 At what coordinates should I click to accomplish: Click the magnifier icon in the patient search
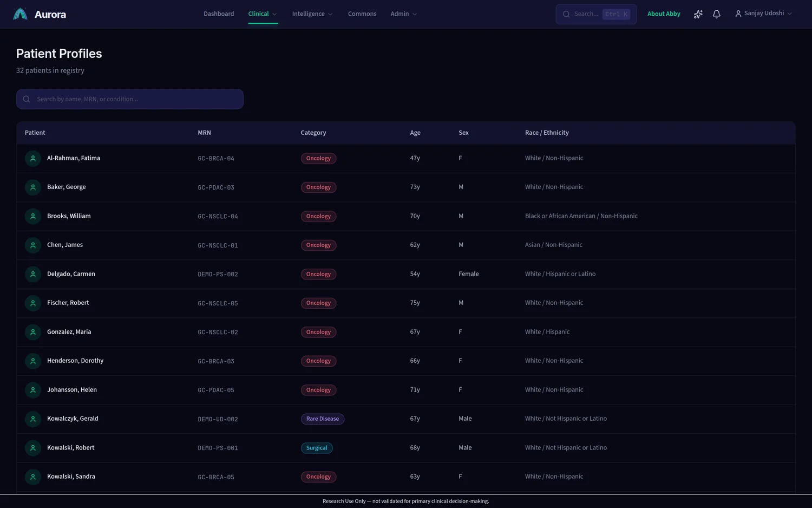pos(27,99)
